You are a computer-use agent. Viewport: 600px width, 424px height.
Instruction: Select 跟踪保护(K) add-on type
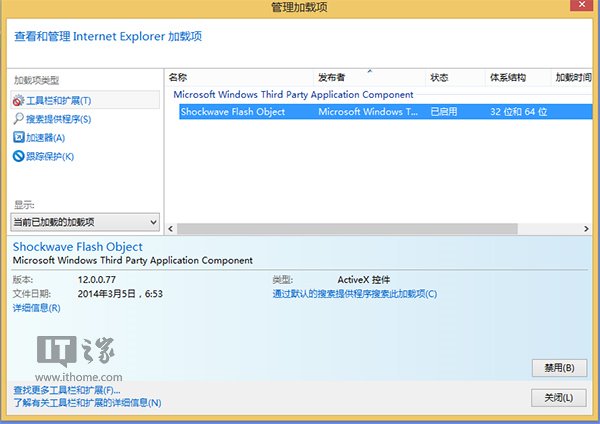[50, 156]
